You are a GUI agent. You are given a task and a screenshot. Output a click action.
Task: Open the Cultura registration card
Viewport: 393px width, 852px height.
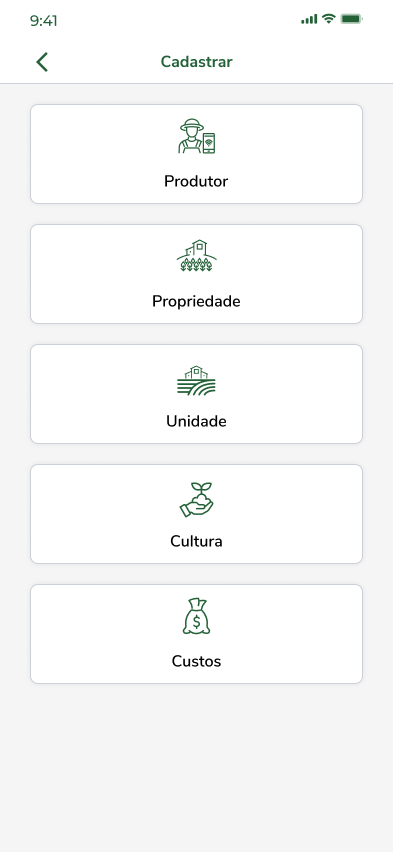click(x=196, y=514)
